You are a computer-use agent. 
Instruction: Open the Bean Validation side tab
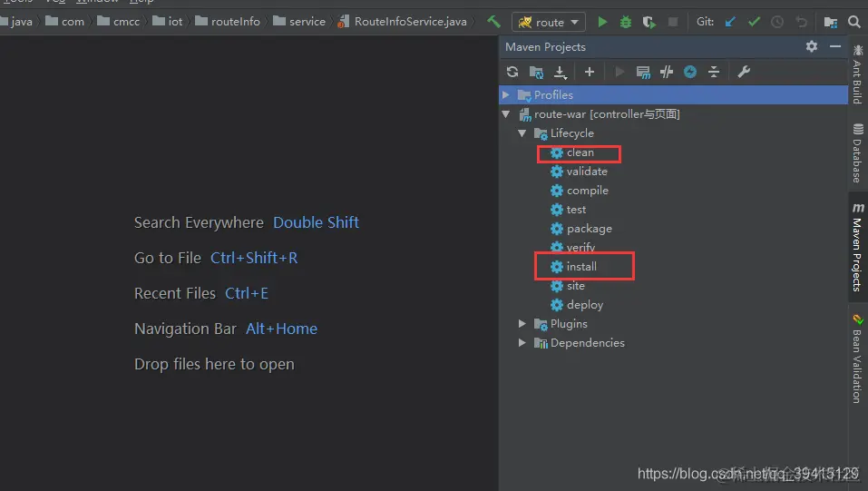(857, 358)
